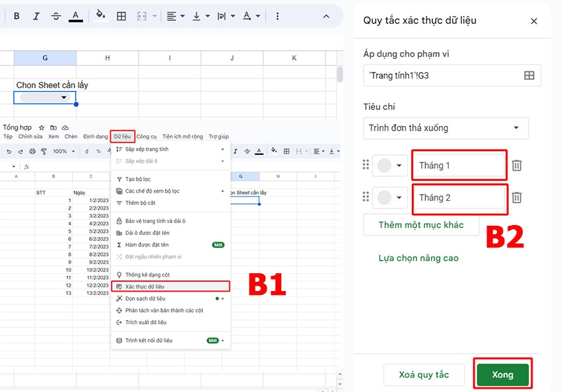The height and width of the screenshot is (392, 561).
Task: Open the dropdown under "Chọn Sheet cần lấy"
Action: [44, 96]
